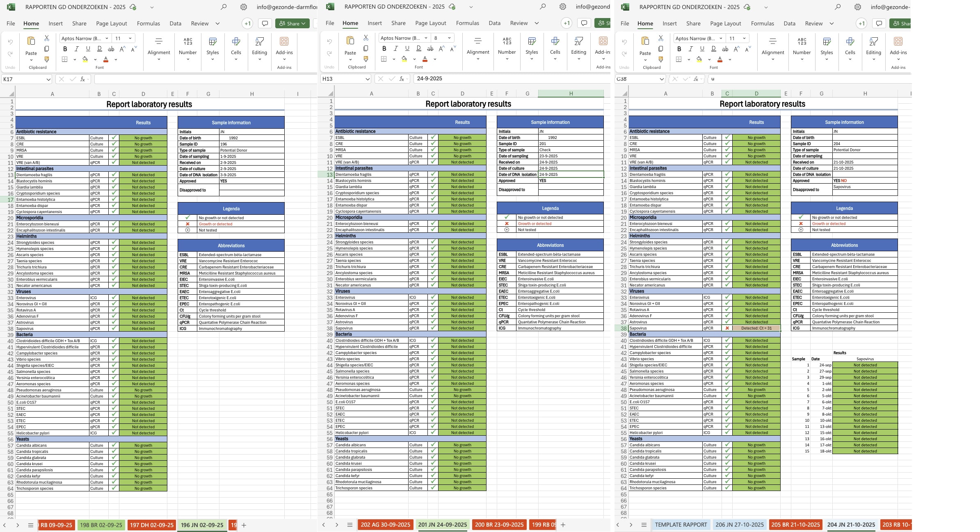Toggle Italic in the window showing cell C38
Image resolution: width=980 pixels, height=532 pixels.
coord(690,49)
